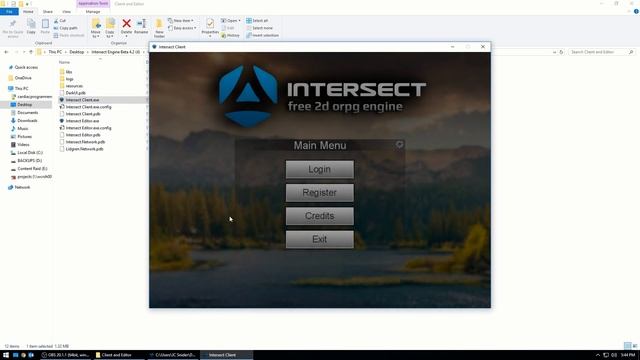
Task: Click the Exit button in Main Menu
Action: pos(320,239)
